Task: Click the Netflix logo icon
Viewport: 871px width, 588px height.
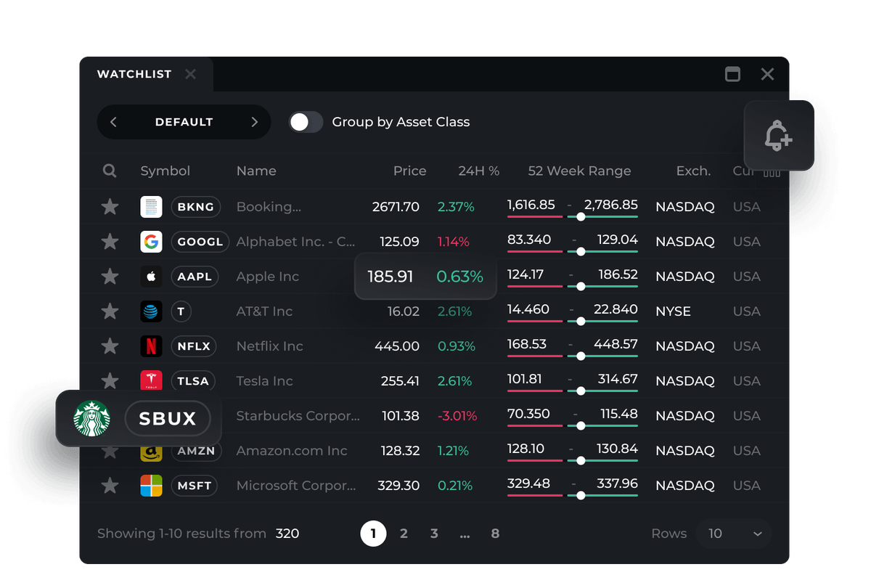Action: 151,346
